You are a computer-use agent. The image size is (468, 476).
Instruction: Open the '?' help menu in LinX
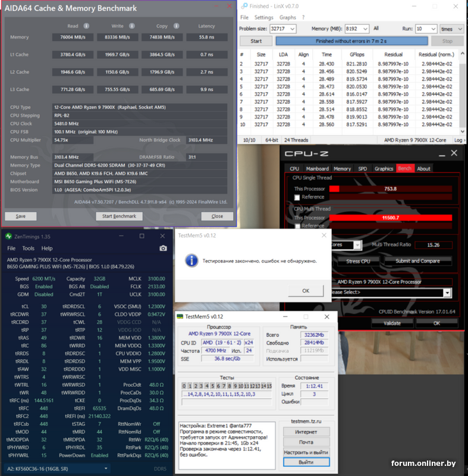[x=303, y=17]
